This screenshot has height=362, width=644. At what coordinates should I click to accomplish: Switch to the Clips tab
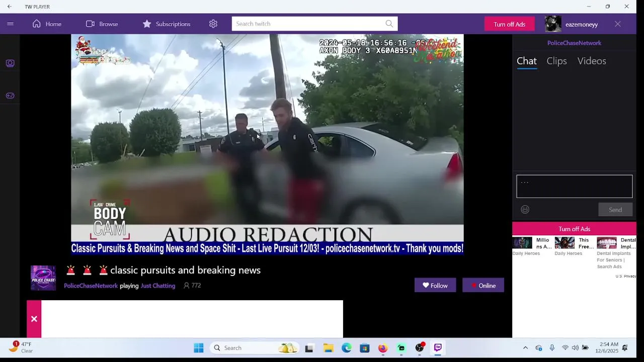(556, 61)
